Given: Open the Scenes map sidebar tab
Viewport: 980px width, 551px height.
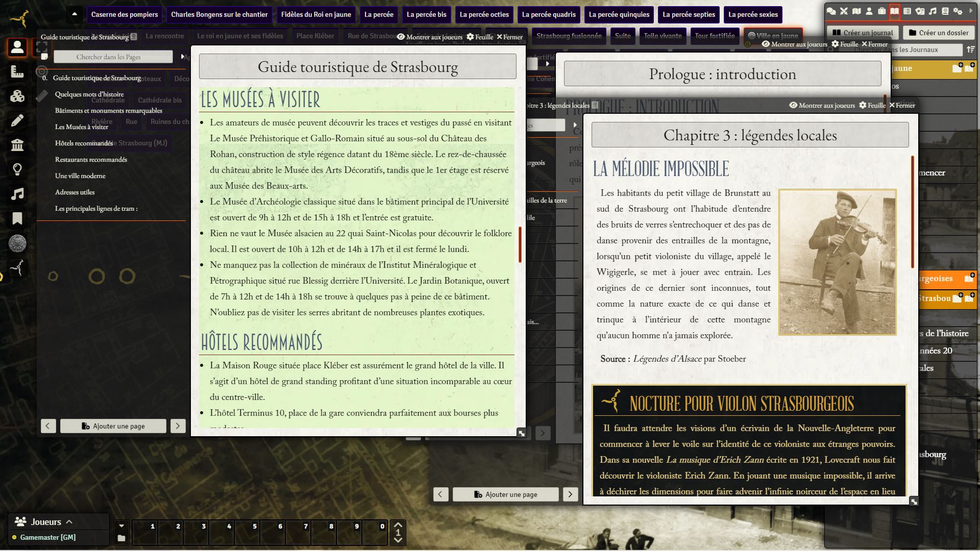Looking at the screenshot, I should 856,11.
